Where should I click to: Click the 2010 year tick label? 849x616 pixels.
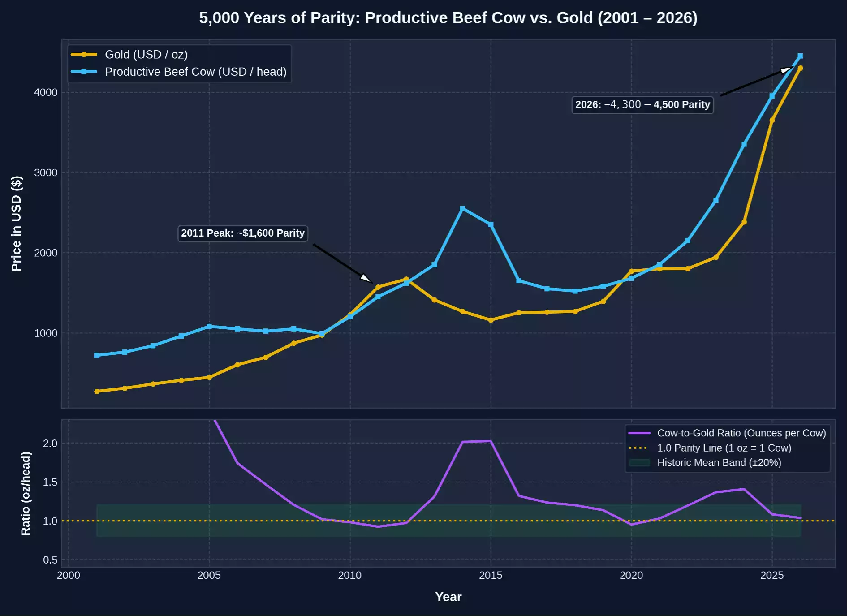point(350,576)
